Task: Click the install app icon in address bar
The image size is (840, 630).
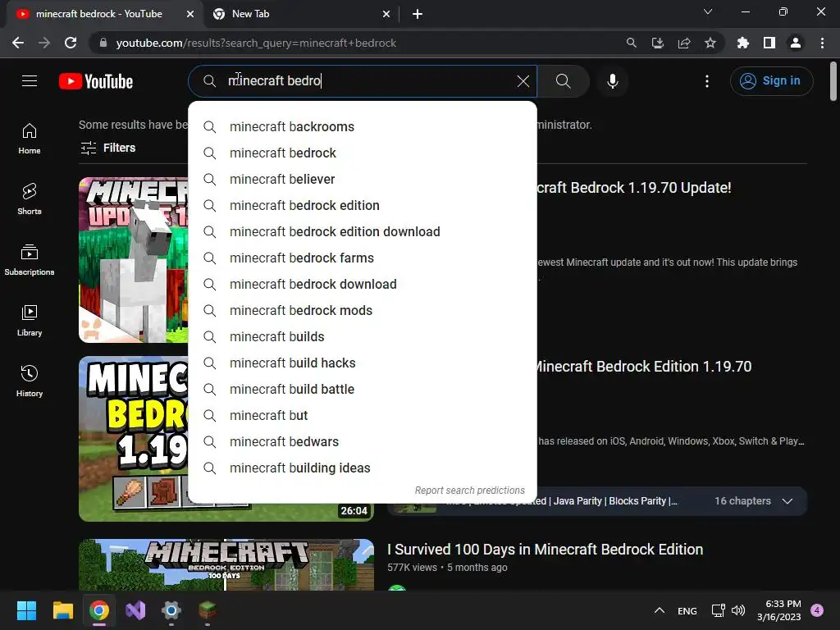Action: click(x=657, y=43)
